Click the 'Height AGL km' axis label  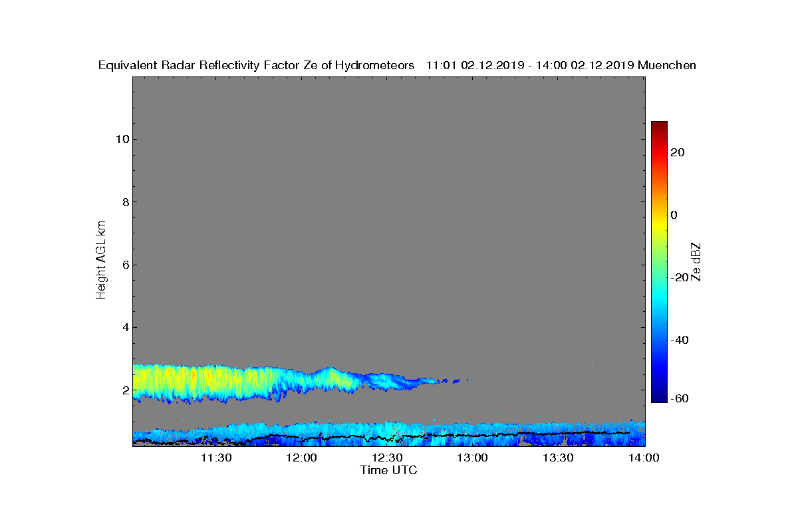point(102,260)
